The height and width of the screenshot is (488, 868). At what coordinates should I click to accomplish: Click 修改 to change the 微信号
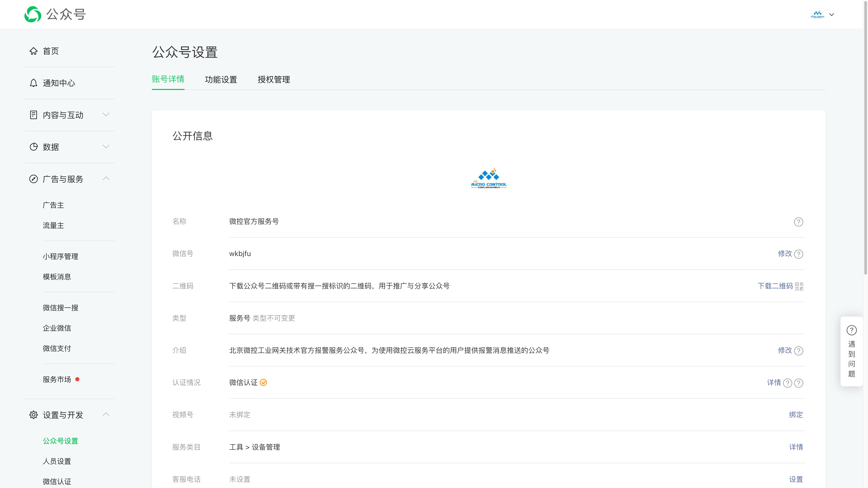[785, 254]
